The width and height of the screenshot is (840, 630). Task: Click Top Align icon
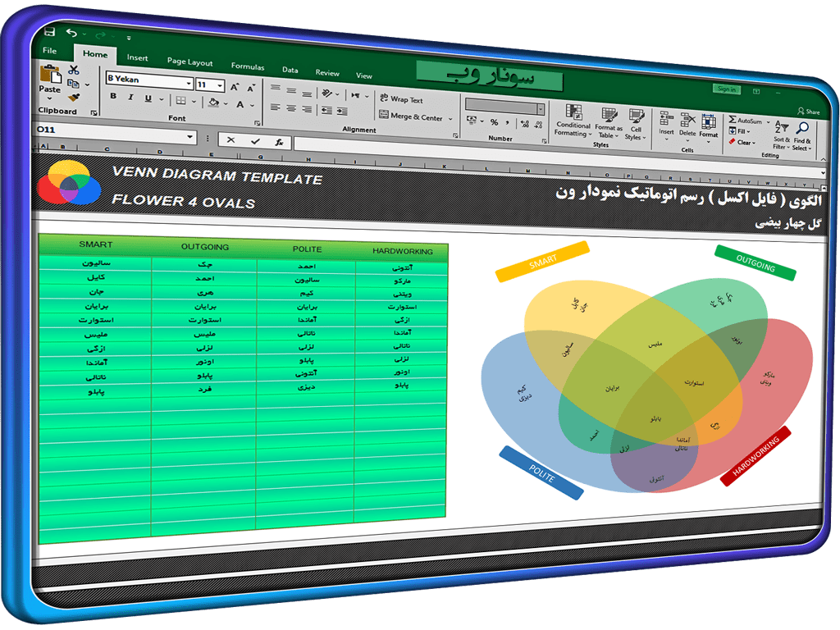[x=276, y=87]
